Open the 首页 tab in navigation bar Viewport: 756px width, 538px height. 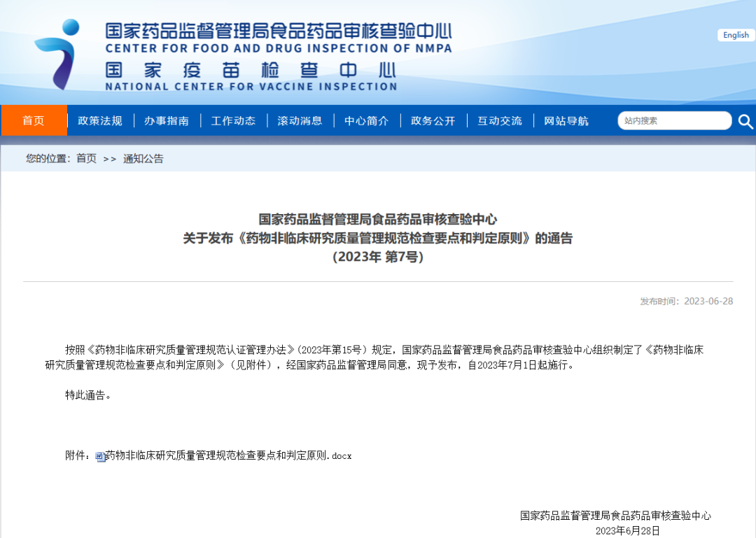pyautogui.click(x=34, y=120)
